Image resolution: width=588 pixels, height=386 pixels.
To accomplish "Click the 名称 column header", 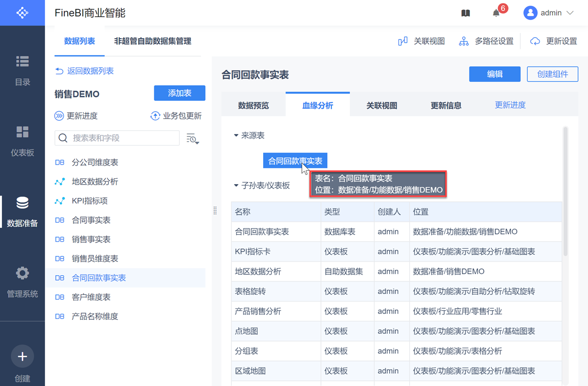I will click(x=276, y=212).
